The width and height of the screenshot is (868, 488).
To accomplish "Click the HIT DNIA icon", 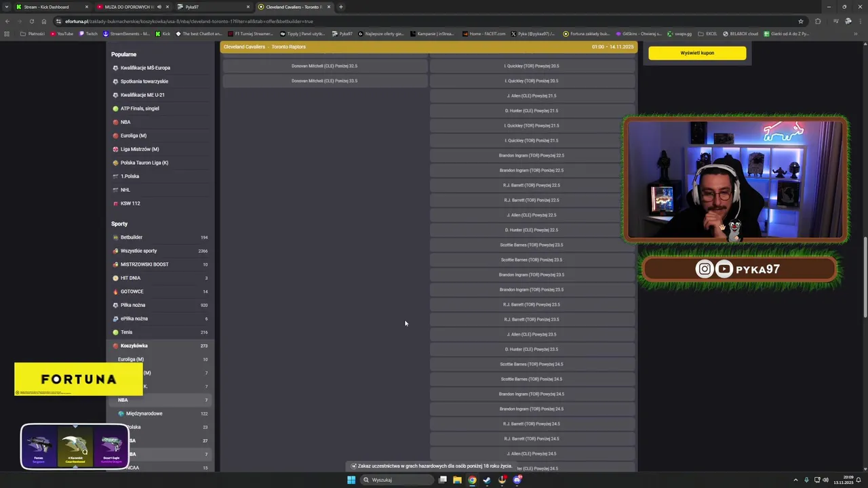I will pyautogui.click(x=115, y=278).
